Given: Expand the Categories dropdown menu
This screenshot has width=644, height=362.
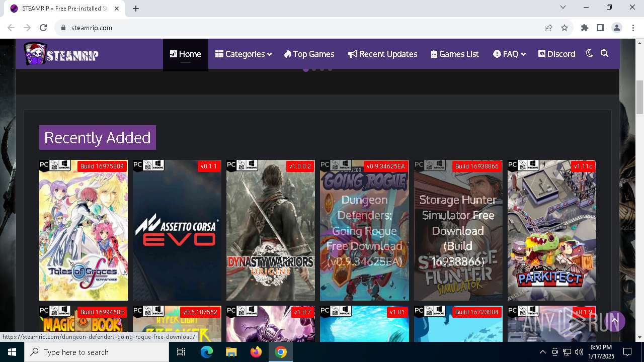Looking at the screenshot, I should (244, 54).
